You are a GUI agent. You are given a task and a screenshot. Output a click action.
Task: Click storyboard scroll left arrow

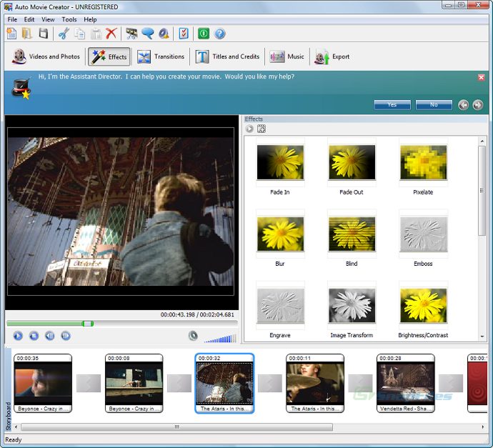[16, 427]
